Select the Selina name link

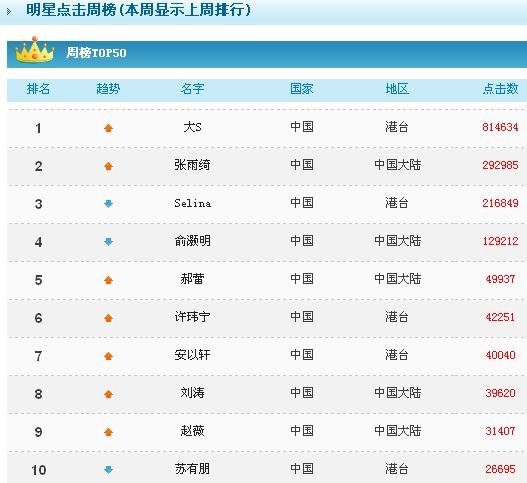pyautogui.click(x=193, y=203)
